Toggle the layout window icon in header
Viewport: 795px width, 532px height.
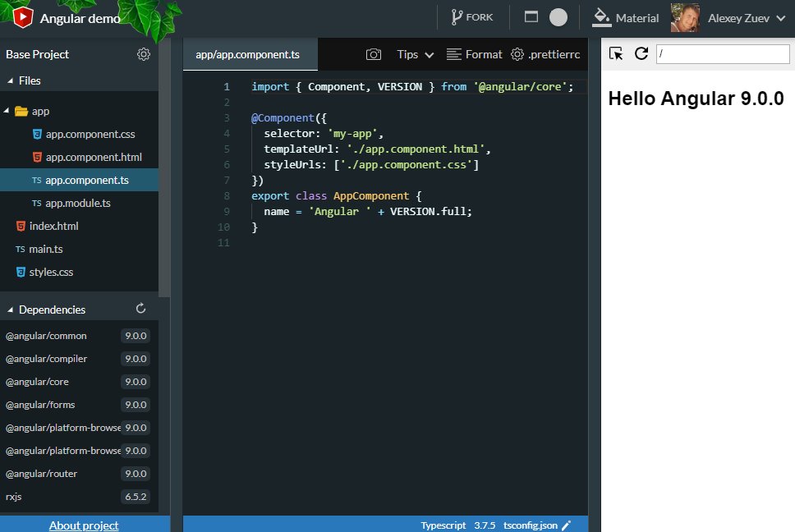(x=531, y=17)
